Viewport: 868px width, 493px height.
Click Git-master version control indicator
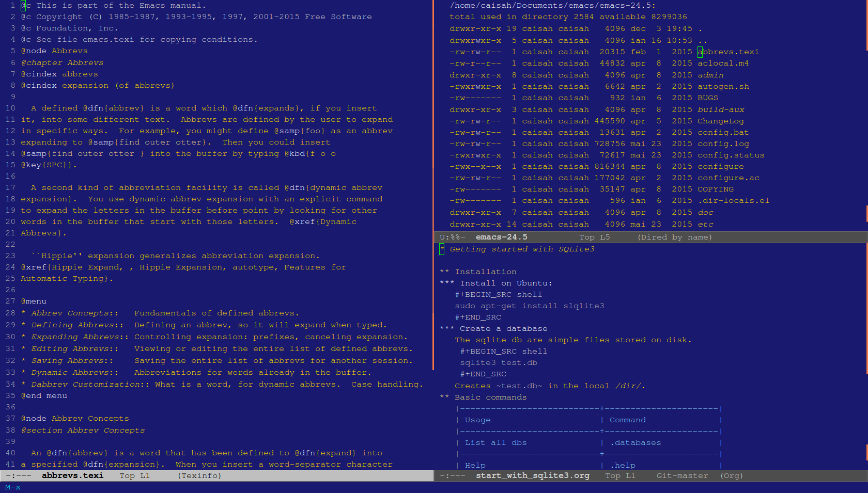(682, 475)
